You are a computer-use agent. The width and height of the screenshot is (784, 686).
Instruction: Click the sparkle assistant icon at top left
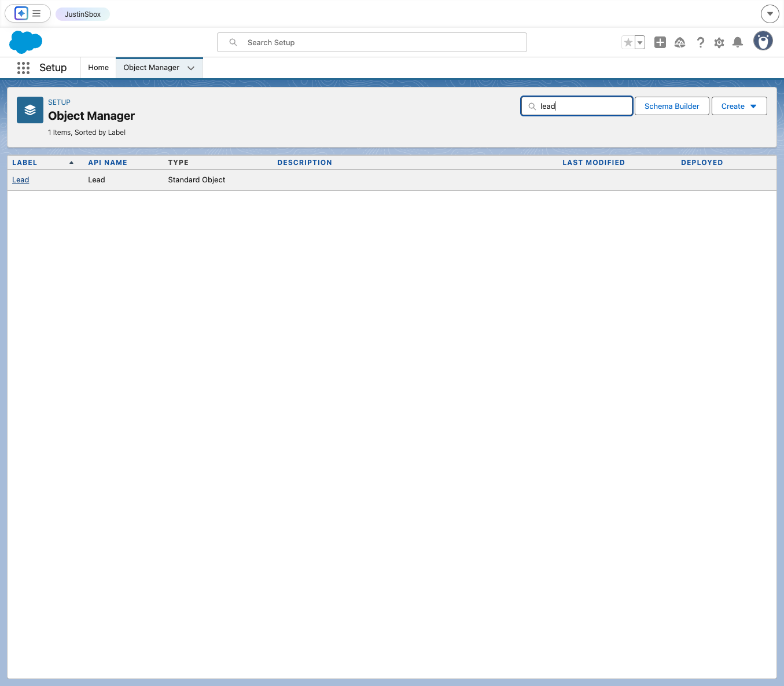pyautogui.click(x=21, y=13)
